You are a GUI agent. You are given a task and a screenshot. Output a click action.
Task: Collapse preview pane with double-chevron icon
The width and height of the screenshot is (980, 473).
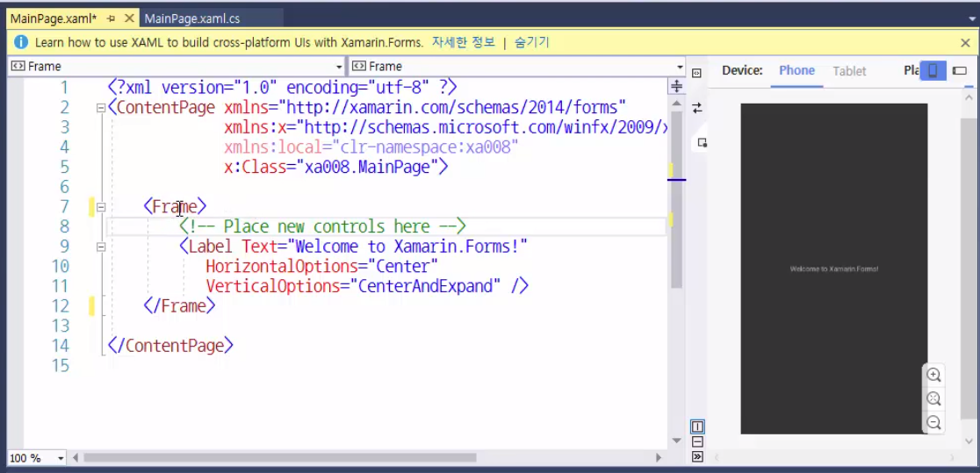697,456
